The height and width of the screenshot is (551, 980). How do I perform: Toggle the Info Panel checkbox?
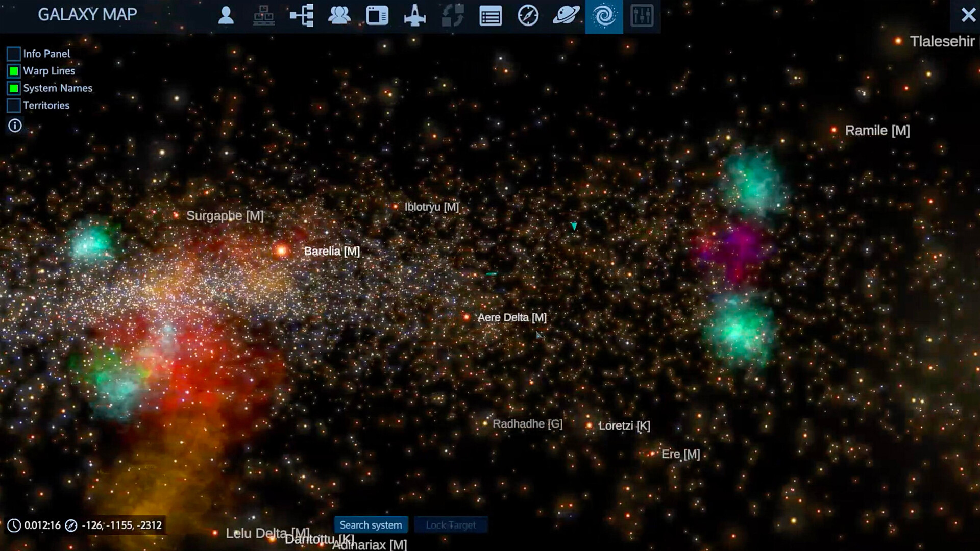13,53
